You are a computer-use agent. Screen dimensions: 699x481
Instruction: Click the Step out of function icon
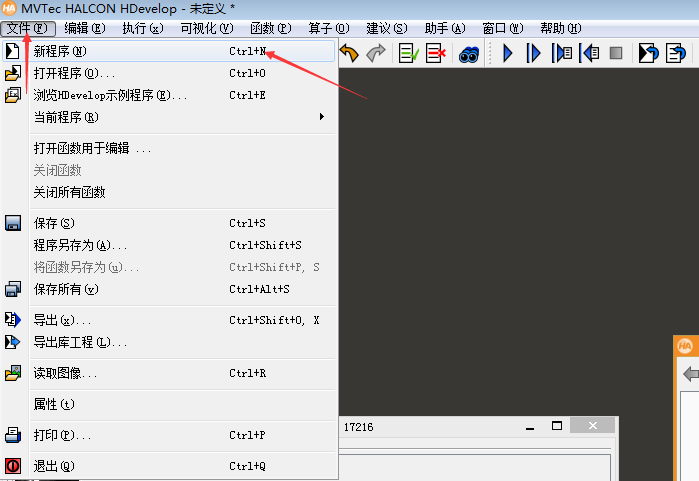click(x=589, y=53)
